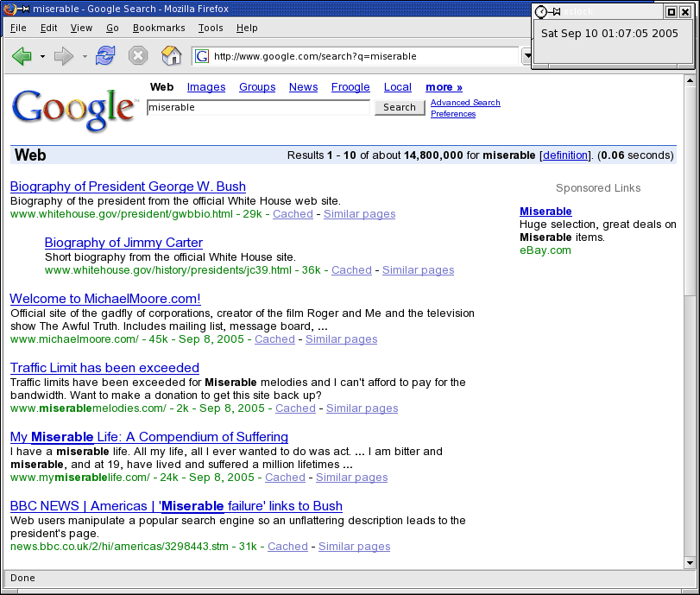Reload the page with the Reload icon
The height and width of the screenshot is (595, 700).
pyautogui.click(x=105, y=56)
